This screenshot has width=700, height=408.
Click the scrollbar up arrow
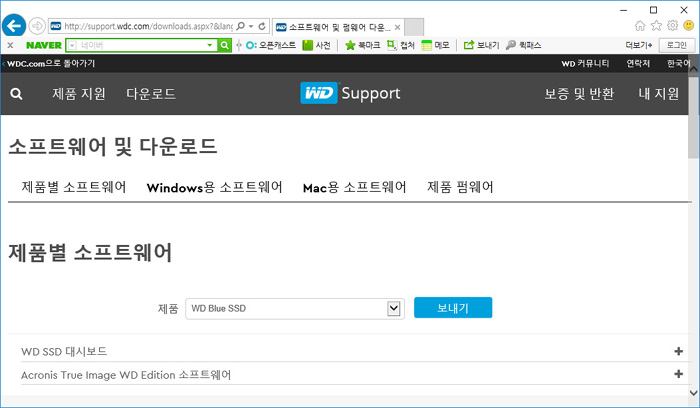693,69
